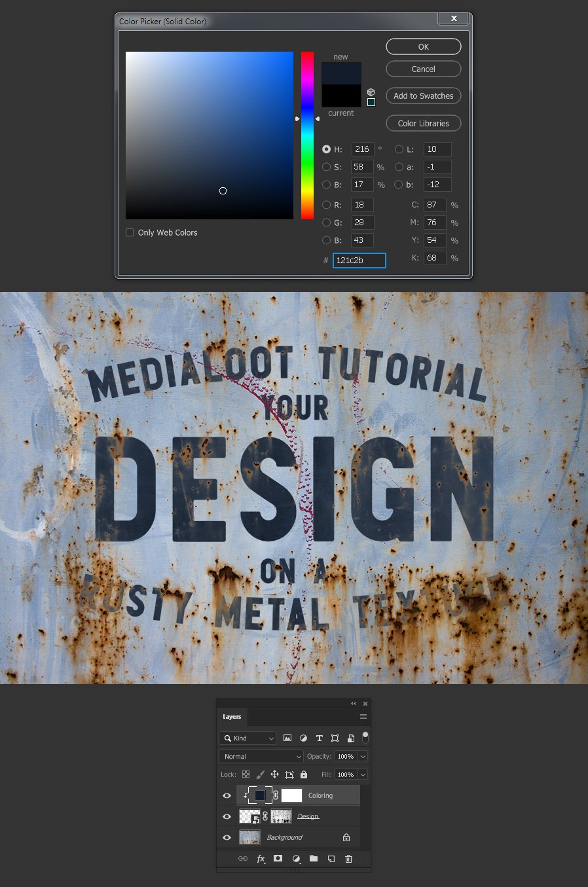Image resolution: width=588 pixels, height=887 pixels.
Task: Click the new color swatch
Action: tap(341, 73)
